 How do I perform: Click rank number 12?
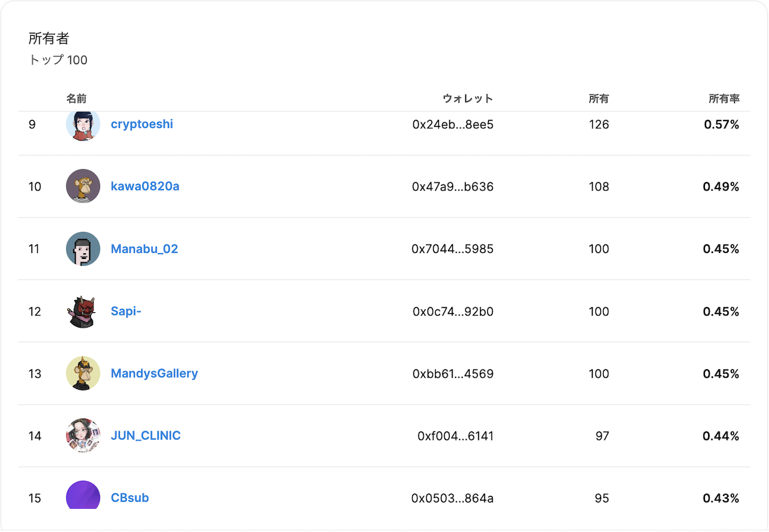35,312
